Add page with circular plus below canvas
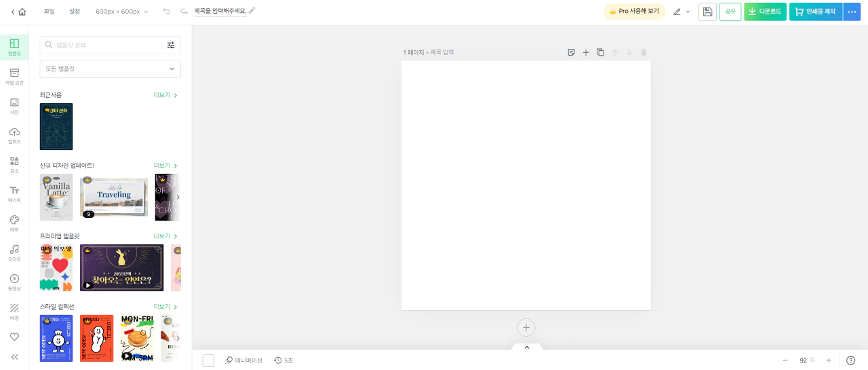The height and width of the screenshot is (370, 868). coord(526,328)
